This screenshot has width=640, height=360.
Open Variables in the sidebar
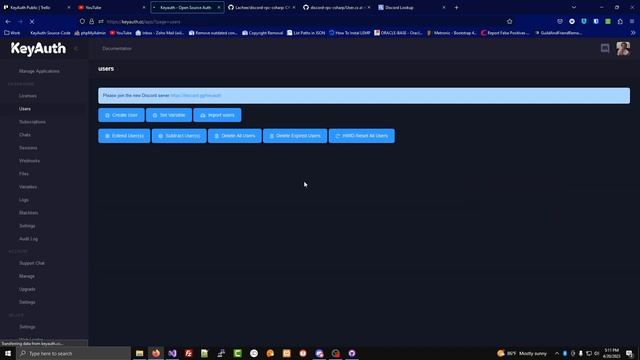28,187
